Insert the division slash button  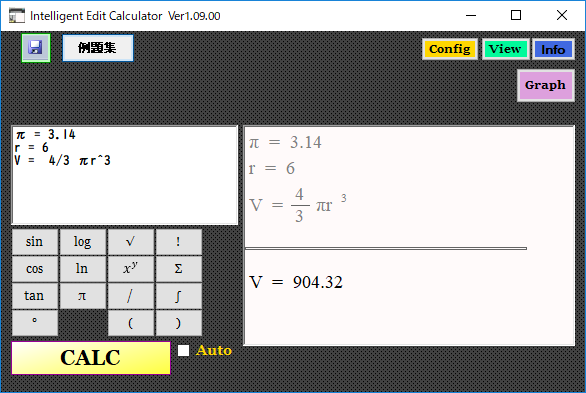click(x=130, y=296)
